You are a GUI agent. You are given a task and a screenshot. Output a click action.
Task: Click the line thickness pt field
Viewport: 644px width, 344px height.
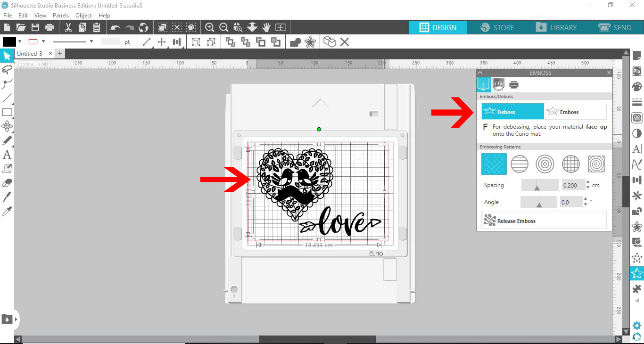110,42
